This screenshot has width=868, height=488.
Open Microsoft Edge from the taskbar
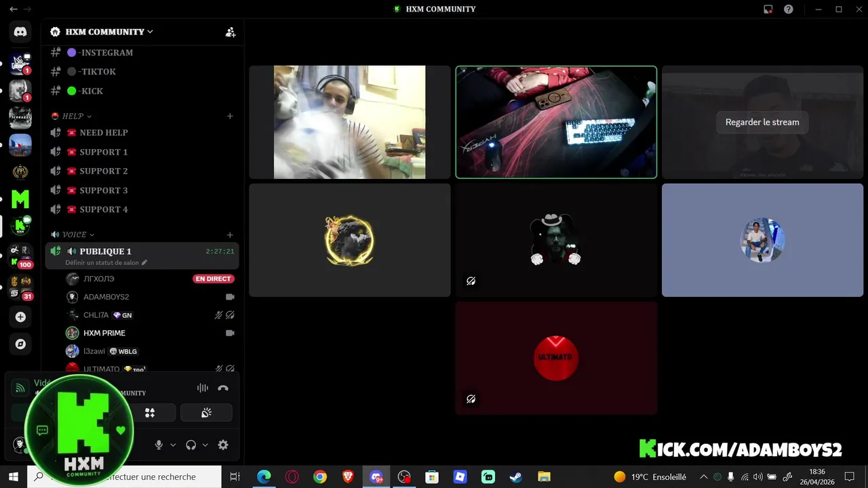click(x=264, y=476)
